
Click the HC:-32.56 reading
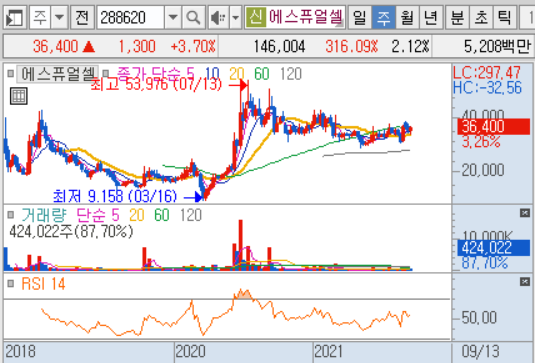coord(488,88)
